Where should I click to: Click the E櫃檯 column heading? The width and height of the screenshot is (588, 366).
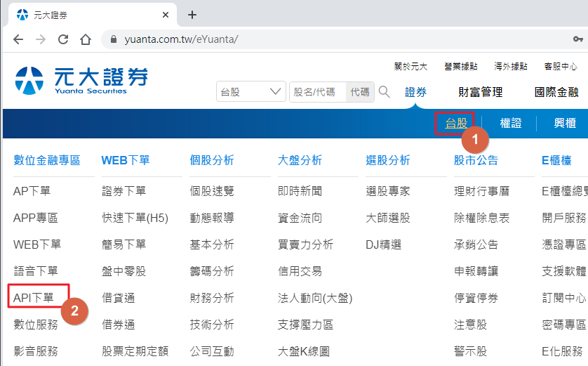556,160
